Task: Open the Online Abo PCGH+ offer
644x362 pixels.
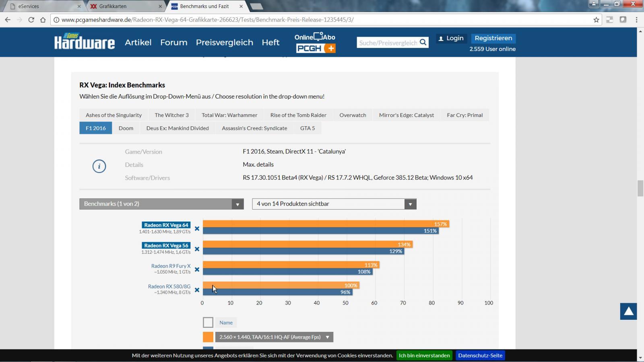Action: tap(315, 43)
